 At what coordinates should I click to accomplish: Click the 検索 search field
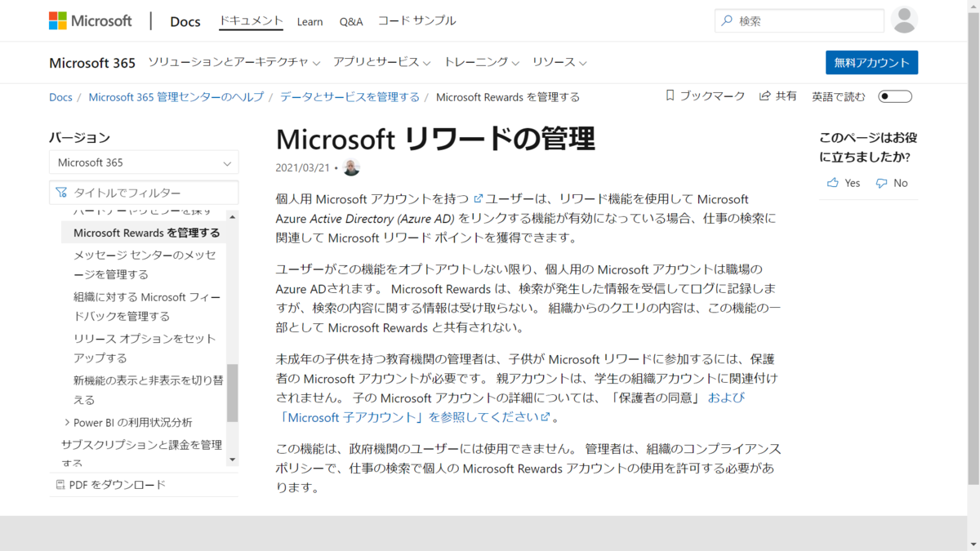[800, 21]
